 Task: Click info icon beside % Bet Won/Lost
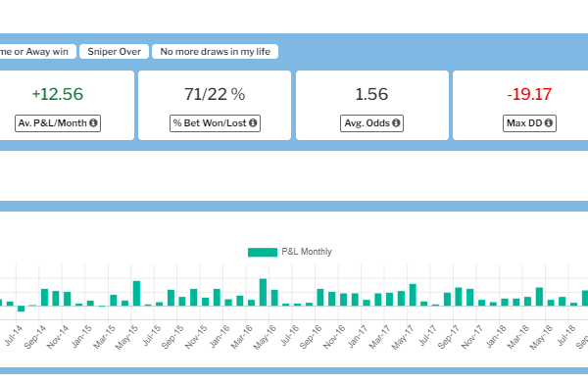pos(253,123)
